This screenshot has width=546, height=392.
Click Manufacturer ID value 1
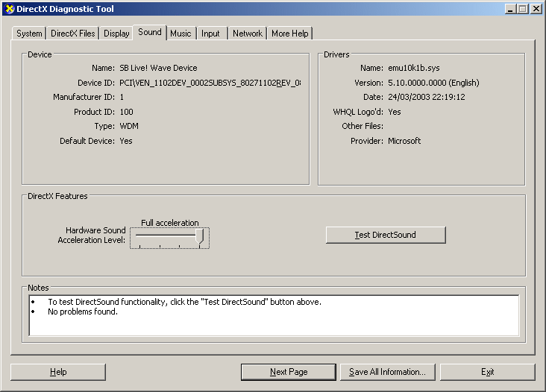122,97
